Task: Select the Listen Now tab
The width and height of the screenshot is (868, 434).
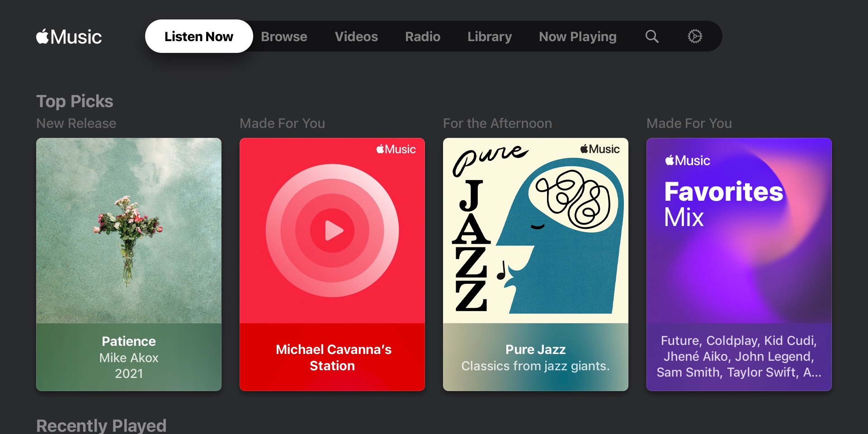Action: click(x=198, y=36)
